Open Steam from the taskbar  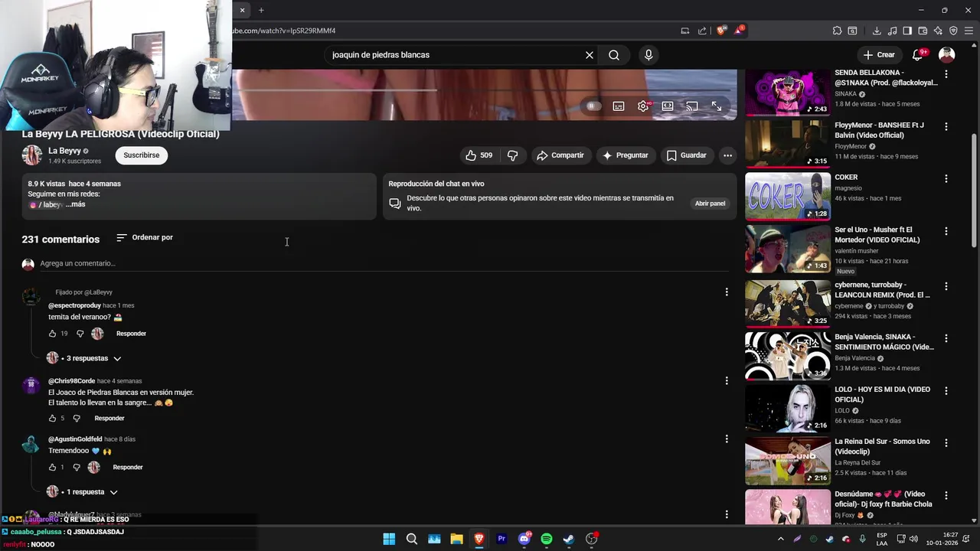coord(569,539)
